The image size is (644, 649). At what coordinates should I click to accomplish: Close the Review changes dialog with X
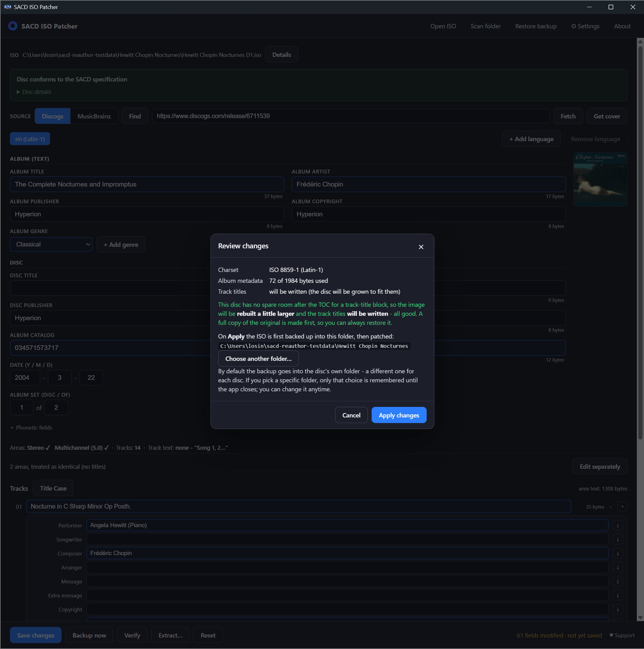click(421, 247)
